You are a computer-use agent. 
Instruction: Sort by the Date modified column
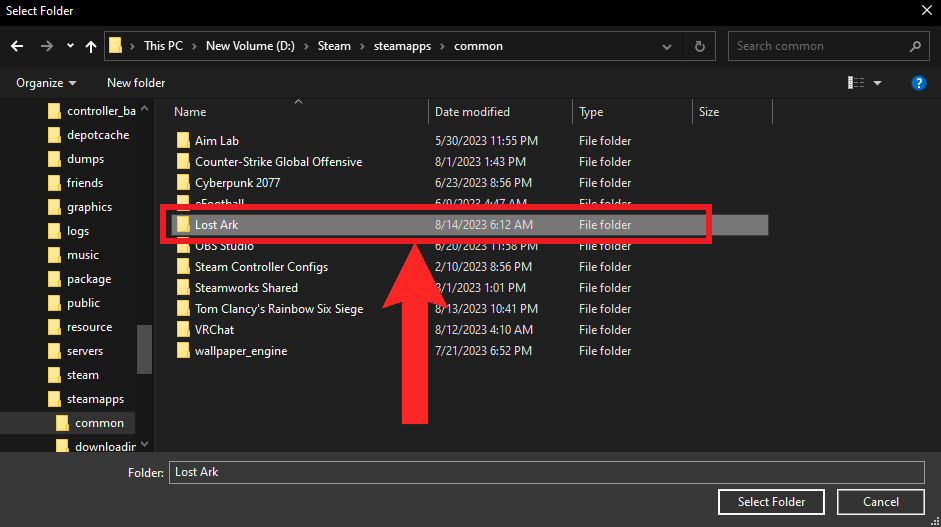tap(472, 112)
